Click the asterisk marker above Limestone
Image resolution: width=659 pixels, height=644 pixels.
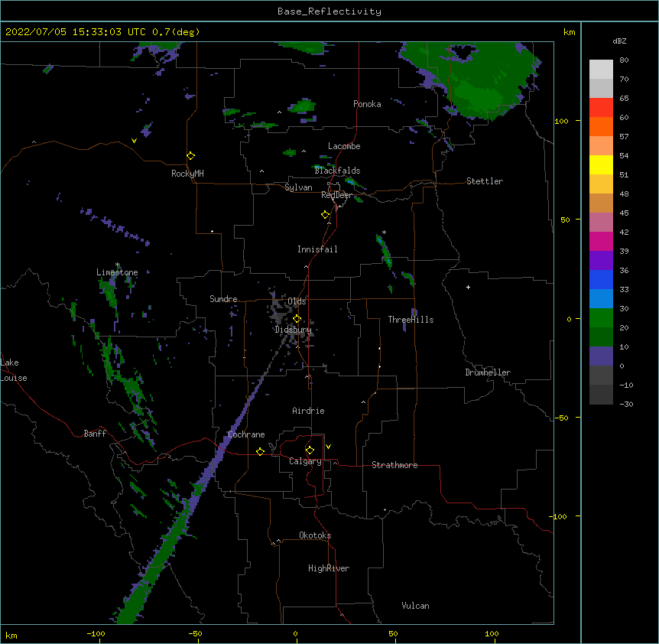[118, 265]
